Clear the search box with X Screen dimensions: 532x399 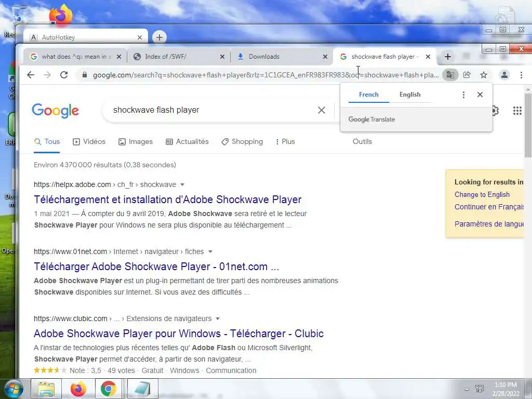pos(321,110)
